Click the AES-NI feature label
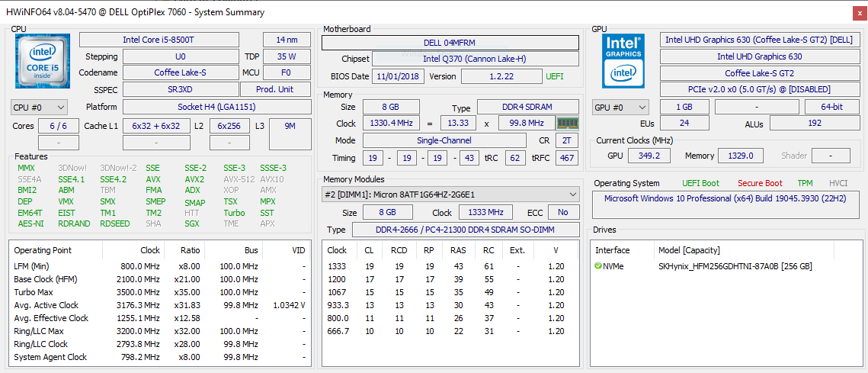Image resolution: width=868 pixels, height=373 pixels. [31, 224]
